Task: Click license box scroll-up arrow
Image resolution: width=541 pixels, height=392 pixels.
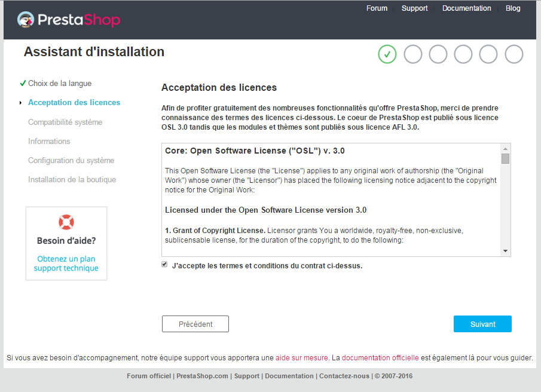Action: click(x=506, y=149)
